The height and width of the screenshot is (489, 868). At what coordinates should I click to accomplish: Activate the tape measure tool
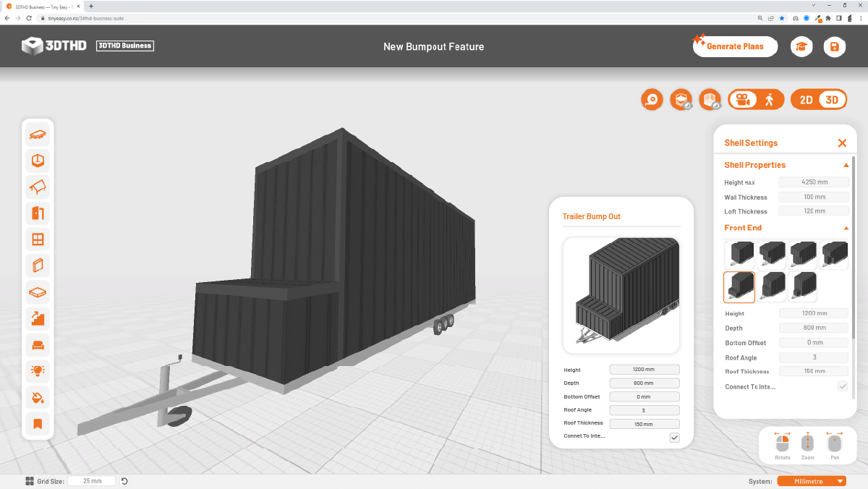pyautogui.click(x=652, y=100)
